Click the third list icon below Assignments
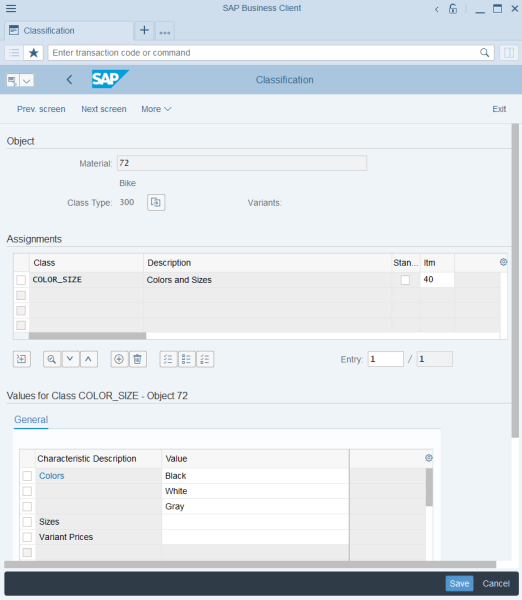This screenshot has width=522, height=600. (x=205, y=359)
